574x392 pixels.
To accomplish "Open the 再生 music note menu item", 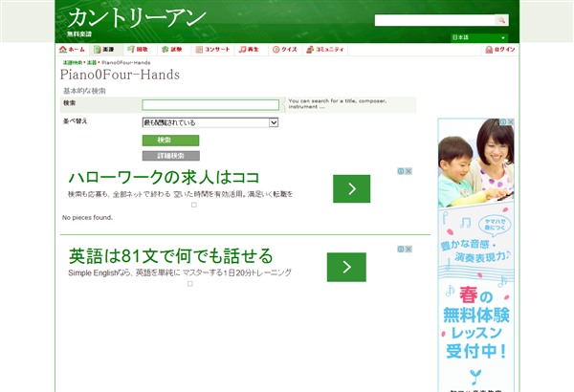I will [x=249, y=50].
